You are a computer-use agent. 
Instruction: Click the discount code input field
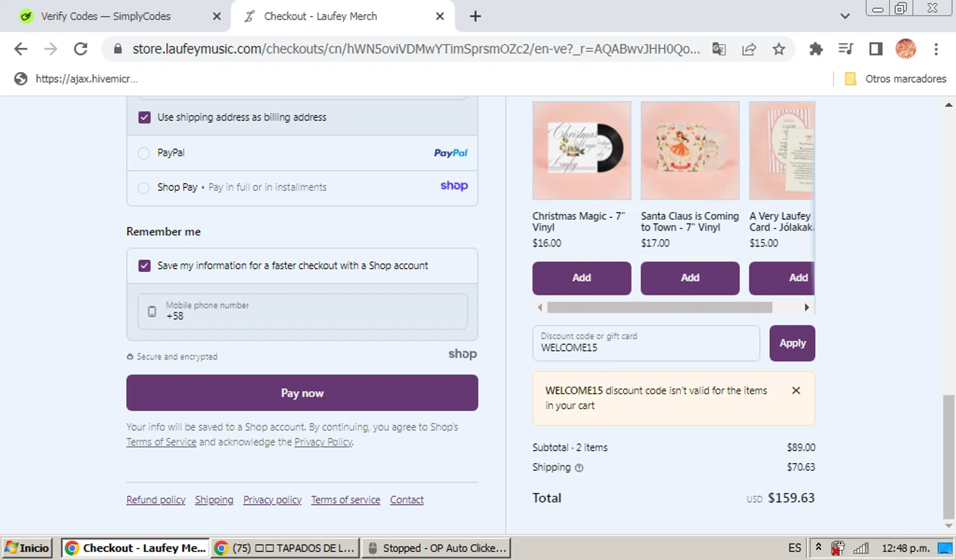646,343
